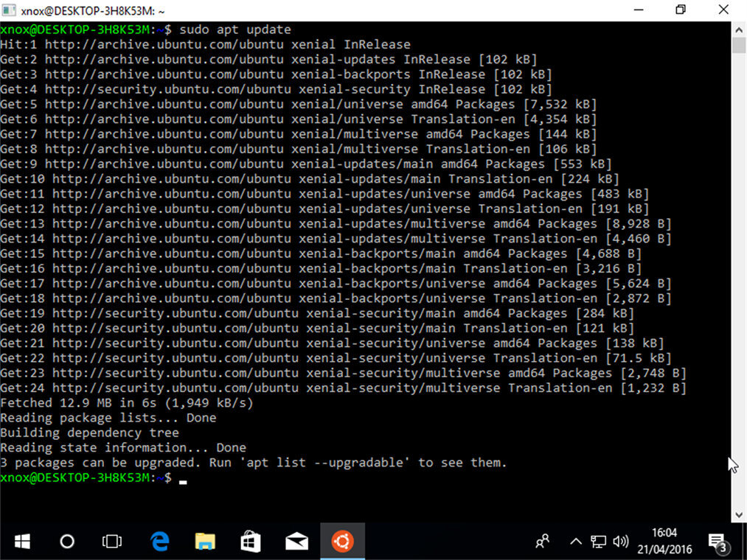Open the Windows Store

pyautogui.click(x=251, y=542)
